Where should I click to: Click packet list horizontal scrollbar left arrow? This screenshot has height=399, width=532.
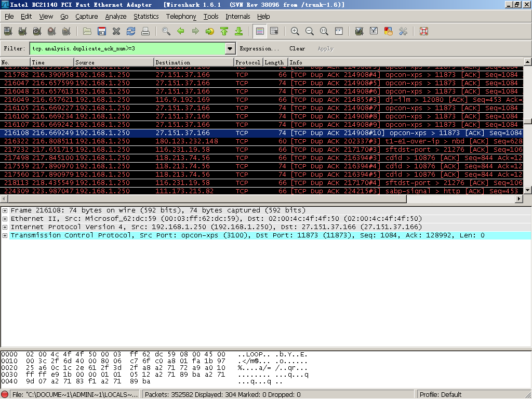pos(4,199)
